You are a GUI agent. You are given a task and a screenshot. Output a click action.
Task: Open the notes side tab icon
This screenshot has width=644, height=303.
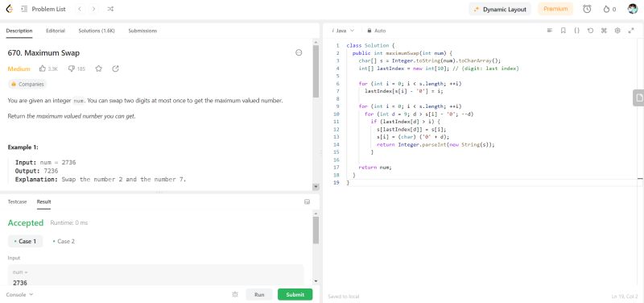click(x=638, y=98)
